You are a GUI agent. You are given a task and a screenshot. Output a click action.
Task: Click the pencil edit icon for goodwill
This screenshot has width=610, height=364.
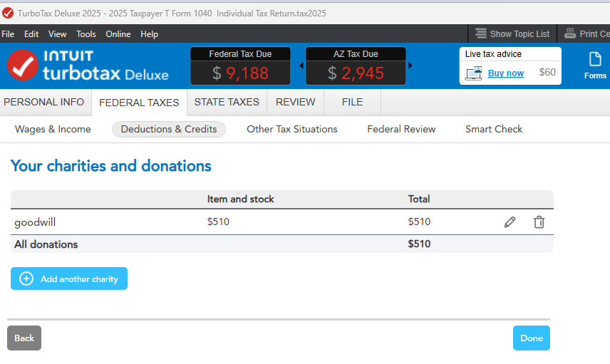pos(510,222)
